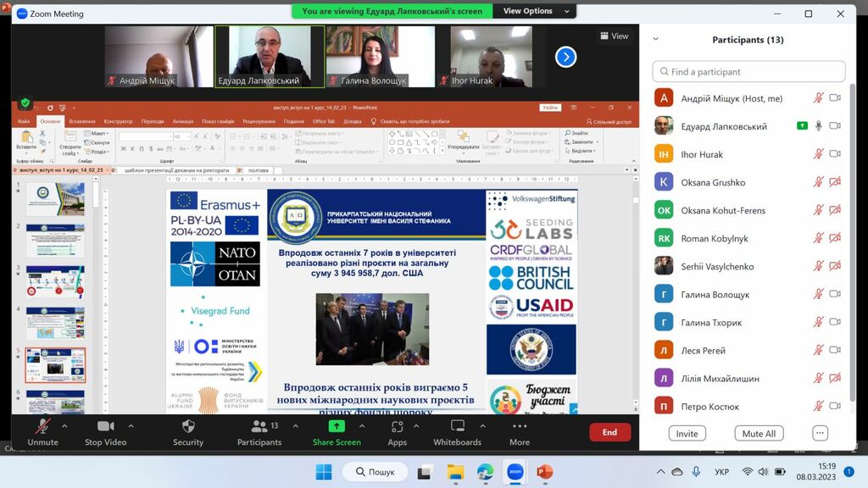Click the Find a participant search field
This screenshot has height=488, width=868.
748,72
